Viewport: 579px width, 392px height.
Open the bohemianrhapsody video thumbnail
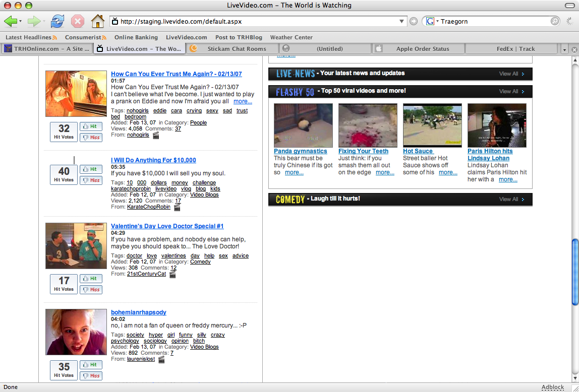pyautogui.click(x=76, y=332)
